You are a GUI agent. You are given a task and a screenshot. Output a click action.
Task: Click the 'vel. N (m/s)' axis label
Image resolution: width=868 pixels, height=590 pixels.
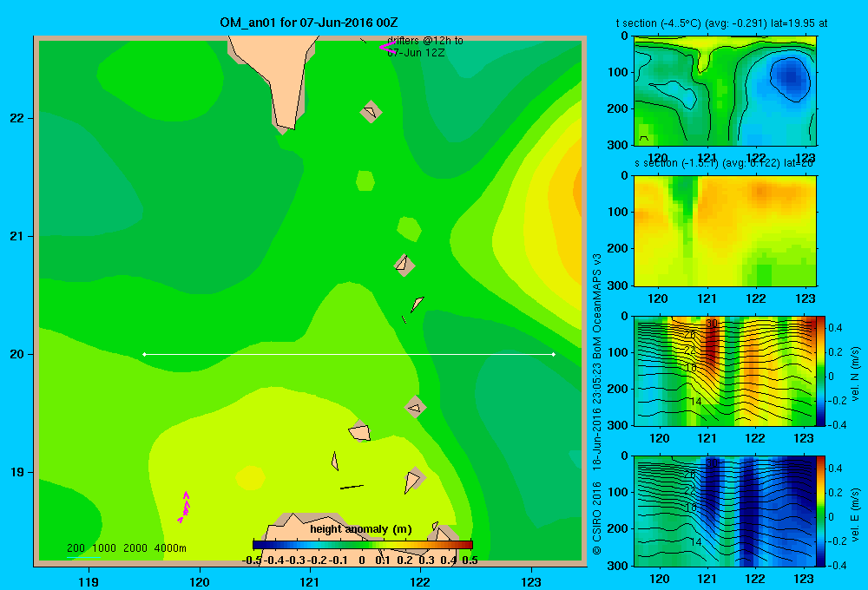[x=856, y=373]
